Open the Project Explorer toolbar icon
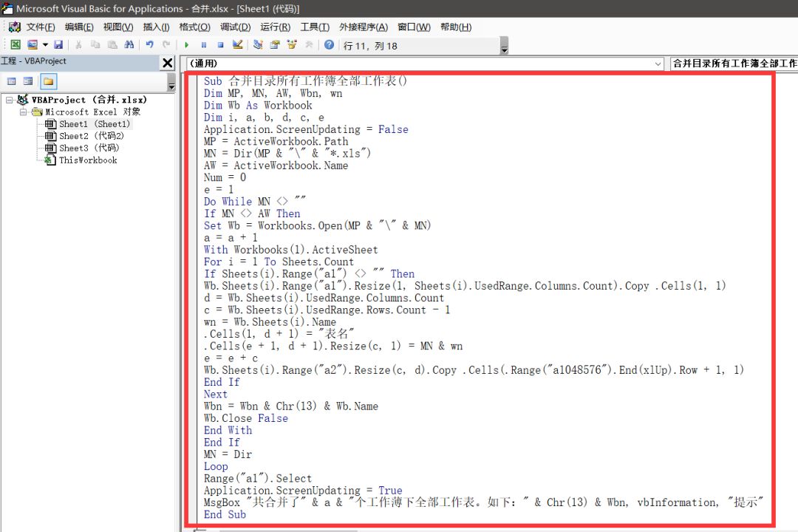This screenshot has width=798, height=532. pyautogui.click(x=258, y=45)
